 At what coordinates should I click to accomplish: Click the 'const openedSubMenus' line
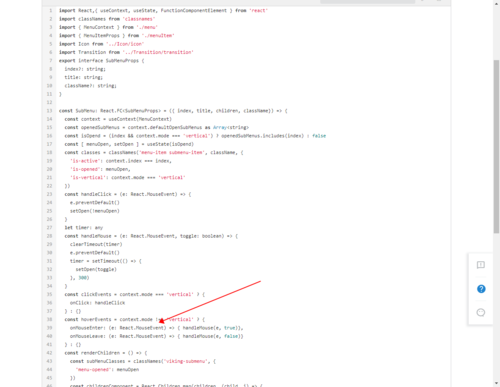[x=157, y=127]
